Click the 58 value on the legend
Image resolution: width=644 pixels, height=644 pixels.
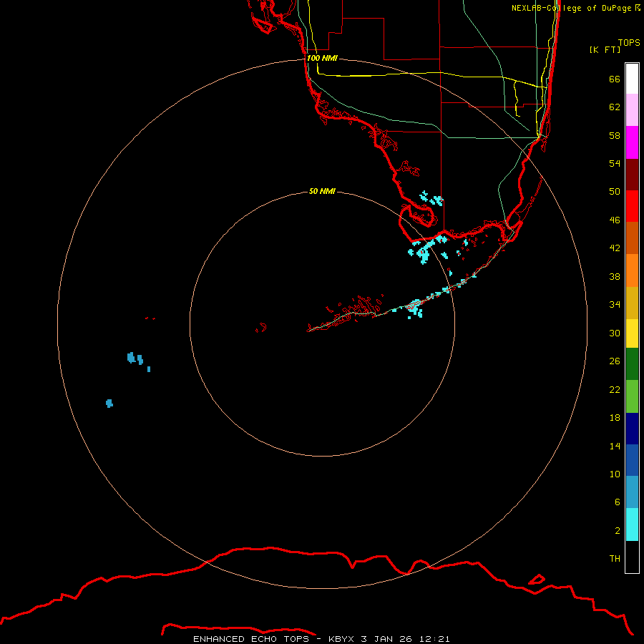point(615,135)
